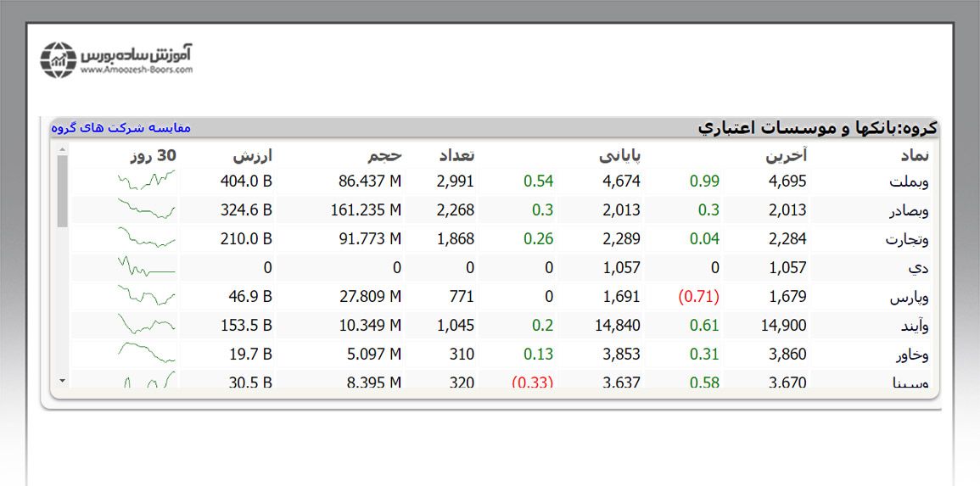Viewport: 980px width, 486px height.
Task: Sort by the ارزش column header
Action: (252, 155)
